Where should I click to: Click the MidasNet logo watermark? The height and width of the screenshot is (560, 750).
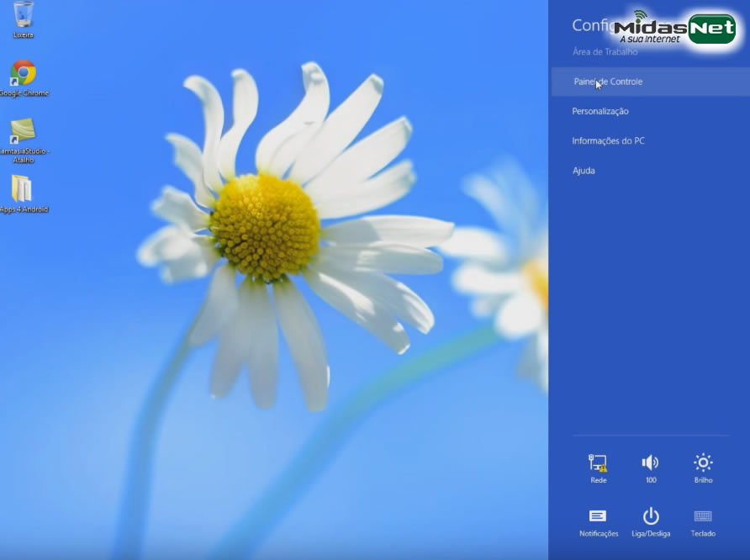coord(675,29)
